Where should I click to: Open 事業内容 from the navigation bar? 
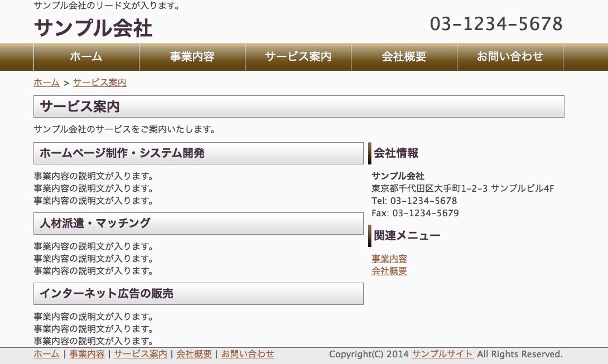192,57
